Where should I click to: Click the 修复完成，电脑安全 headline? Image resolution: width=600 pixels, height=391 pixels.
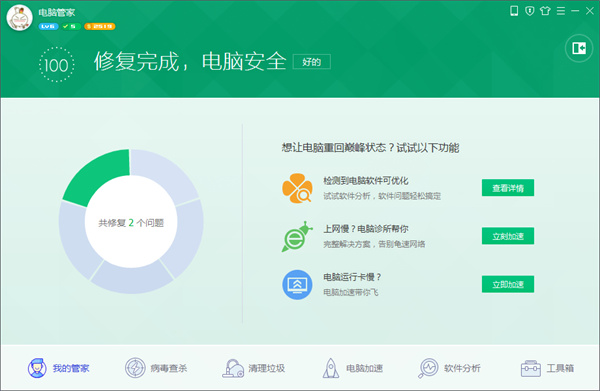[x=190, y=61]
